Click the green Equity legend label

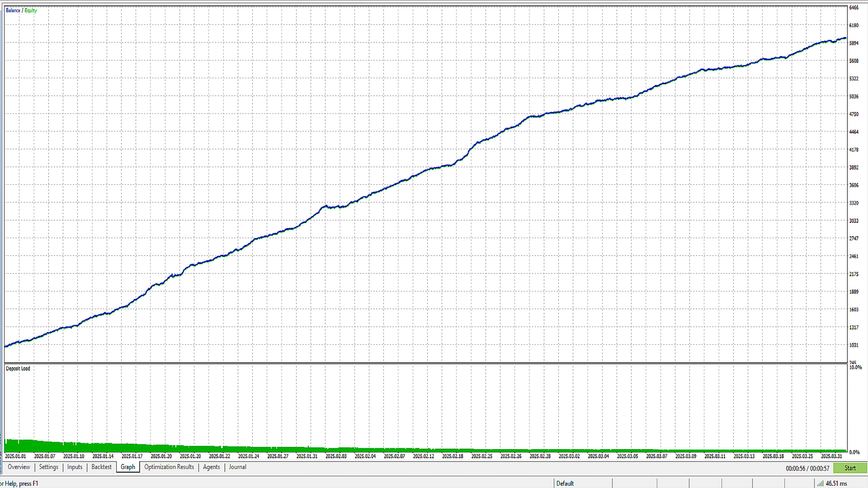pyautogui.click(x=31, y=10)
